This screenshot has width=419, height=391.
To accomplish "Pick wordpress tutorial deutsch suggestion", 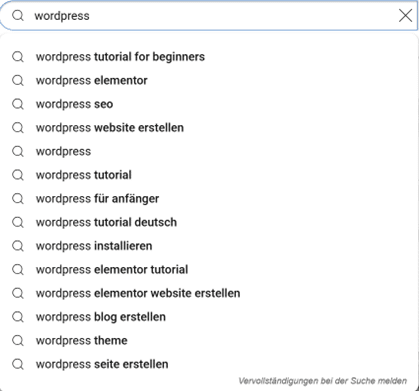I will [209, 222].
